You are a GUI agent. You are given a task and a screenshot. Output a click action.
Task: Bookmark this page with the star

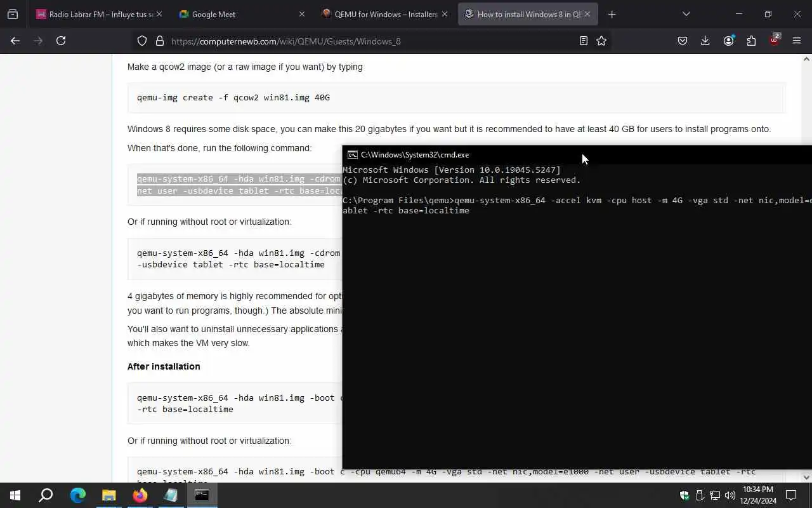[601, 41]
